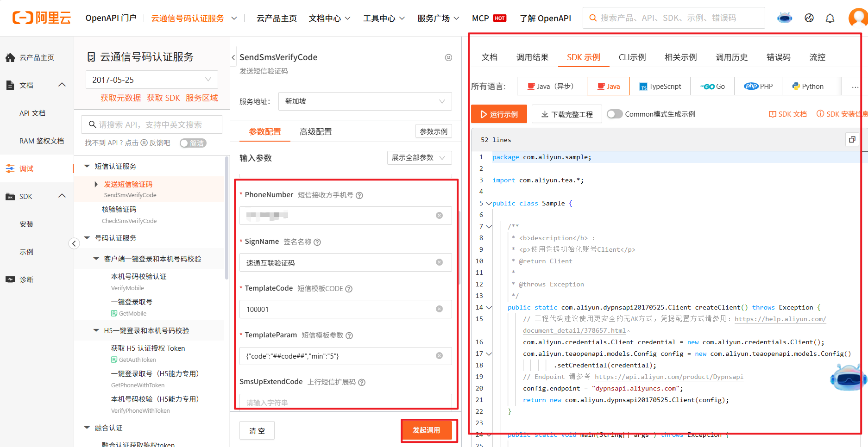This screenshot has width=868, height=447.
Task: Show more languages with ellipsis button
Action: click(x=855, y=87)
